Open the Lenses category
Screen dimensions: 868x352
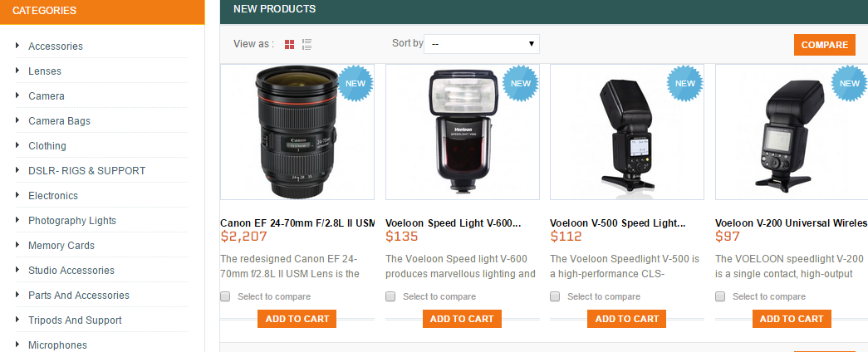pos(45,71)
